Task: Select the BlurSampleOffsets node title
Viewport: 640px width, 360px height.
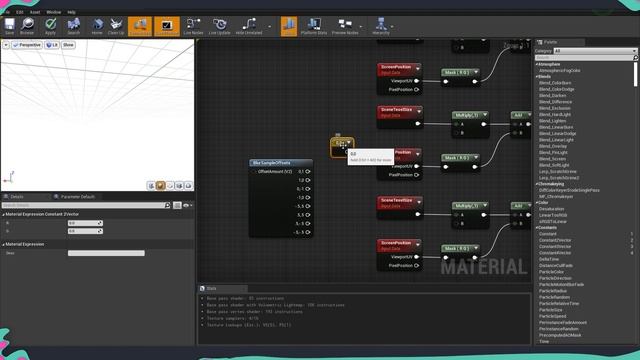Action: point(271,163)
